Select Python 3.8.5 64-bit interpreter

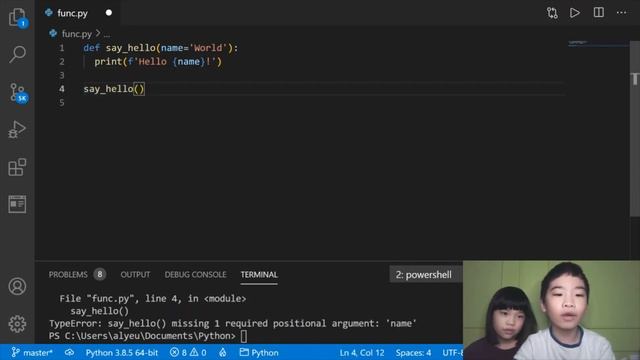pos(122,353)
